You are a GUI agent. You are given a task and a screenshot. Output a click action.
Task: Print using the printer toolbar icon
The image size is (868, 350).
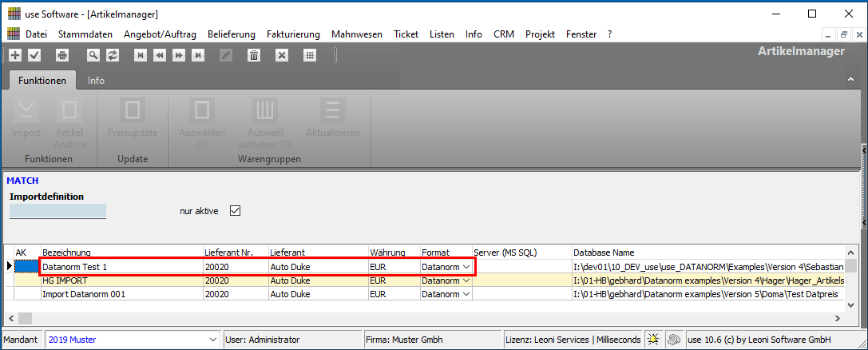point(62,55)
